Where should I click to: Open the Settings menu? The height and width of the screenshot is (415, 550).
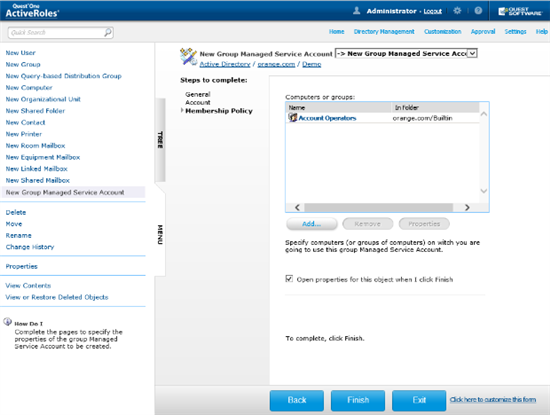coord(515,32)
